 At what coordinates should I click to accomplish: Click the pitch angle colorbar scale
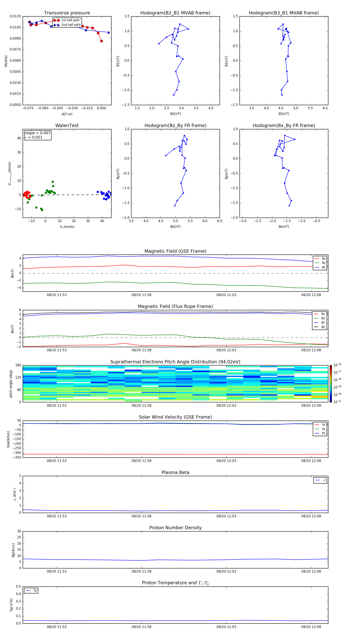click(x=331, y=383)
